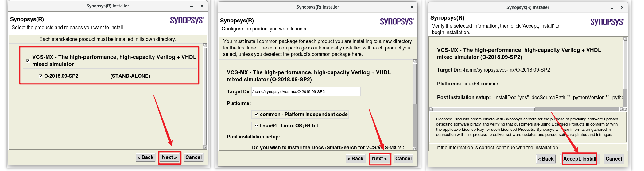This screenshot has height=171, width=644.
Task: Click the 'Platforms: linux64 common' text
Action: click(x=468, y=84)
